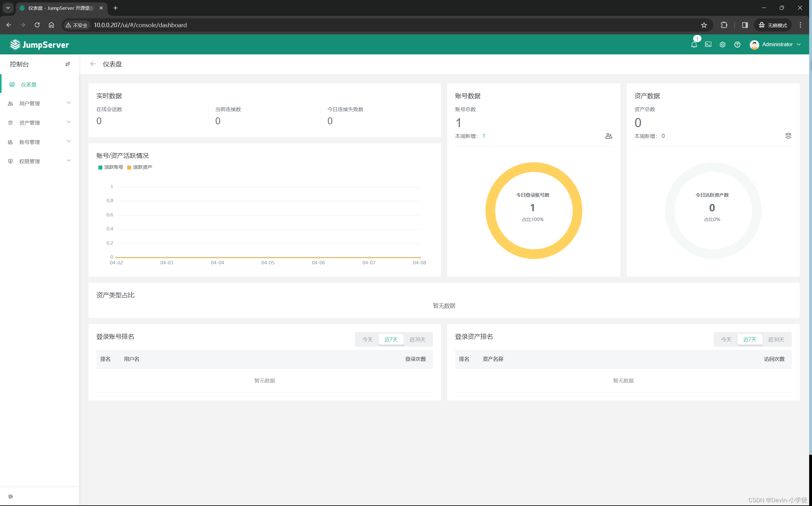Click the 权限管理 shield icon

pos(10,161)
